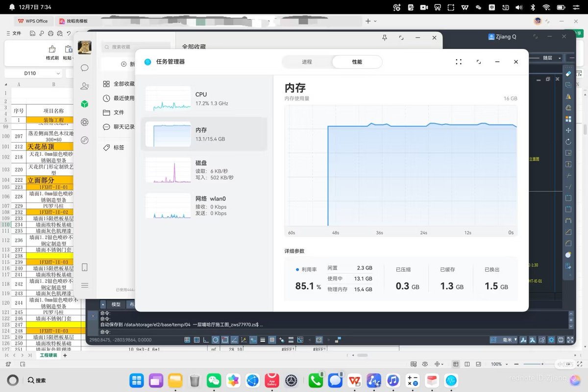Open the volume icon in the system menu bar
The image size is (588, 392).
tap(519, 7)
